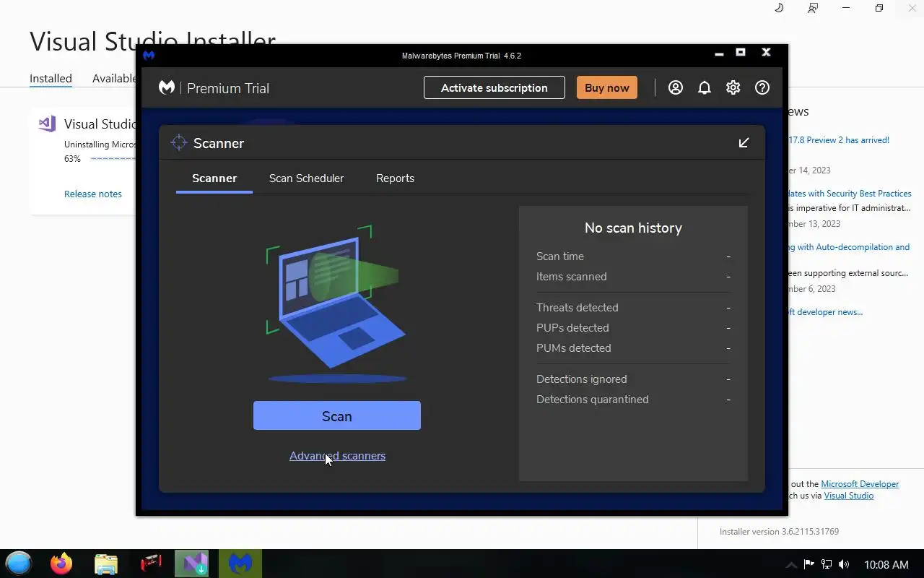The width and height of the screenshot is (924, 578).
Task: Open the red app icon in taskbar
Action: [151, 563]
